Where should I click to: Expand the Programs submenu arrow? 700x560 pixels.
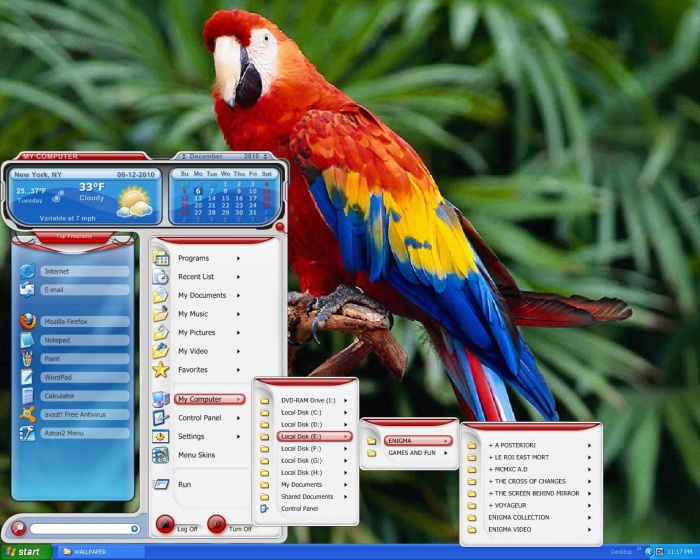(238, 258)
